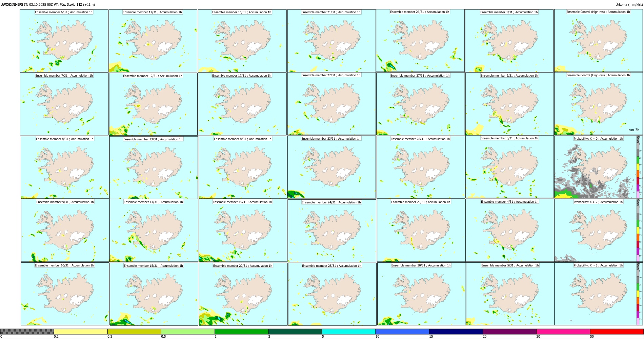Select the Ensemble member 14/31 map

[154, 231]
